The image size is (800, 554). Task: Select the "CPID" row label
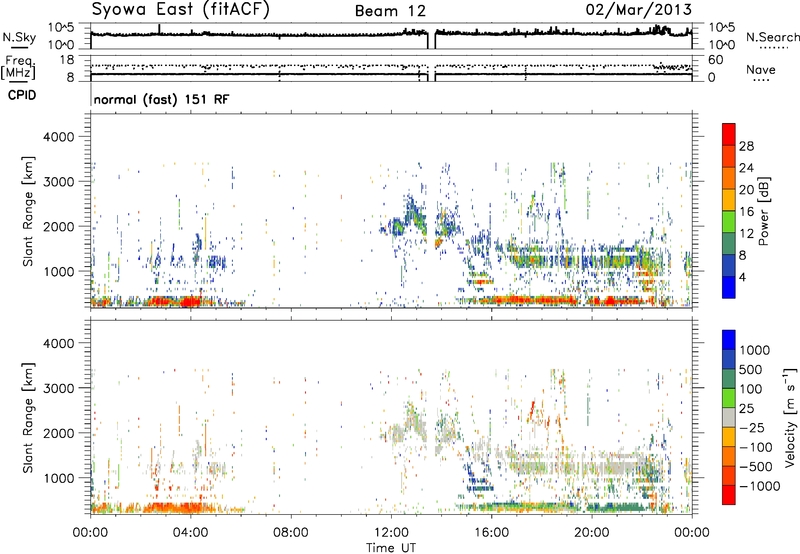pyautogui.click(x=22, y=95)
